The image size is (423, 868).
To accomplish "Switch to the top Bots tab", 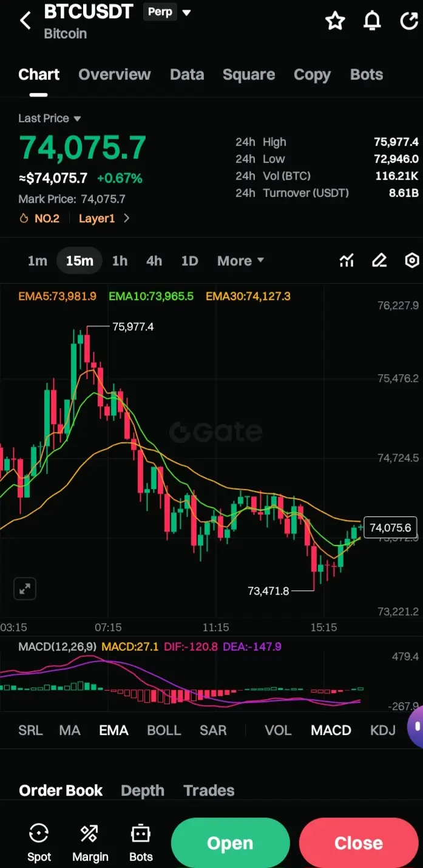I will (x=367, y=75).
